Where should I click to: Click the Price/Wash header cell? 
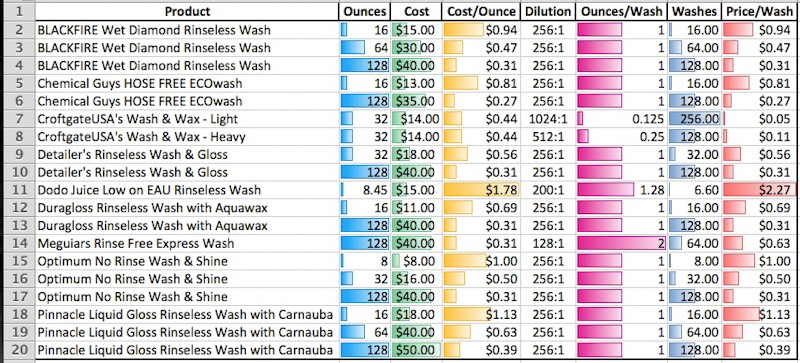coord(760,11)
